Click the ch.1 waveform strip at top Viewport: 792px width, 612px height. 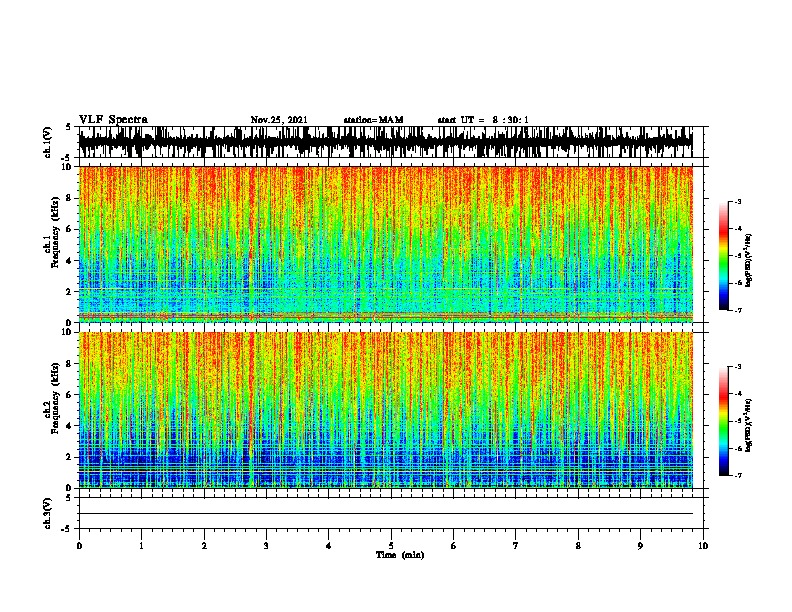click(386, 142)
